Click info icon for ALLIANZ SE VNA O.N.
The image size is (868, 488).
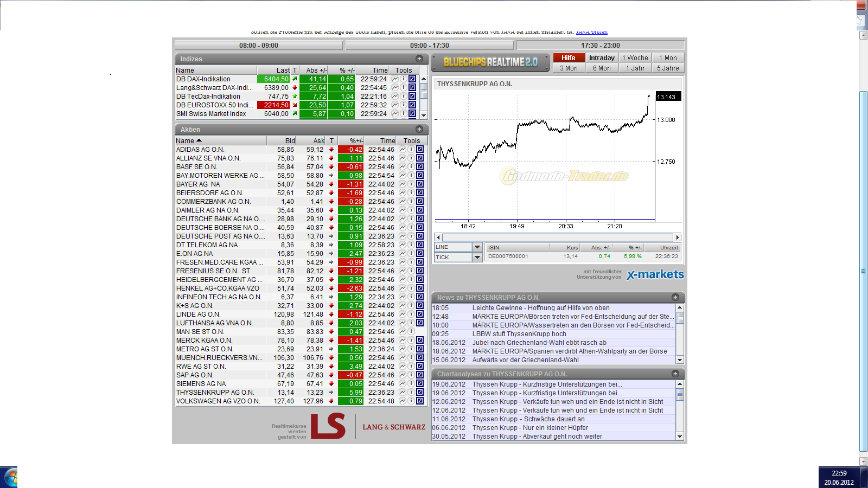coord(411,158)
